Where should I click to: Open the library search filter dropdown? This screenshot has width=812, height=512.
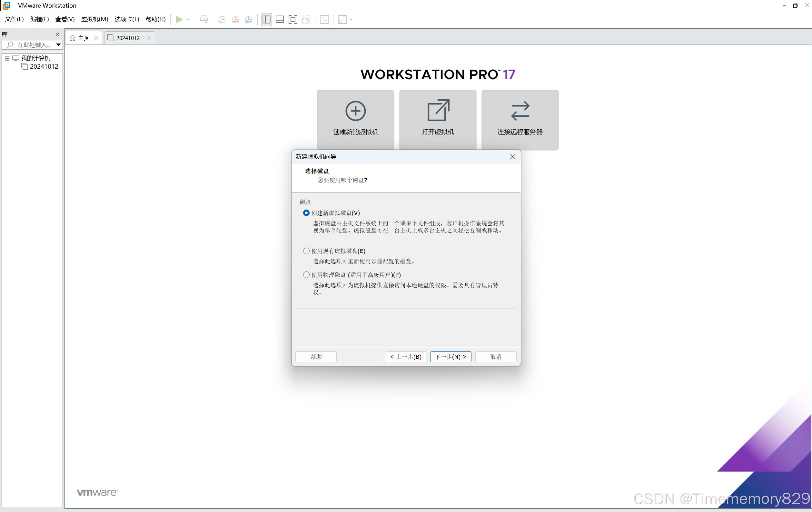click(x=58, y=44)
